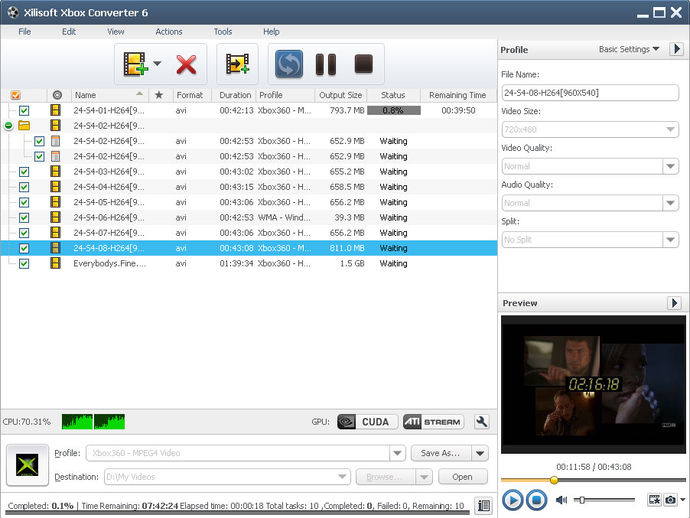
Task: Pause the conversion
Action: coord(326,64)
